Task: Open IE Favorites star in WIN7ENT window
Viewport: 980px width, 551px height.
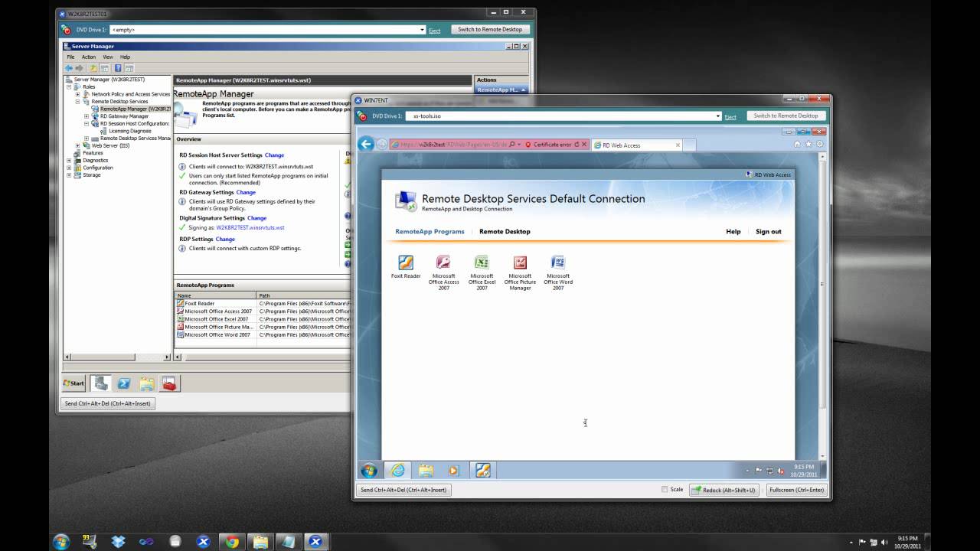Action: point(808,144)
